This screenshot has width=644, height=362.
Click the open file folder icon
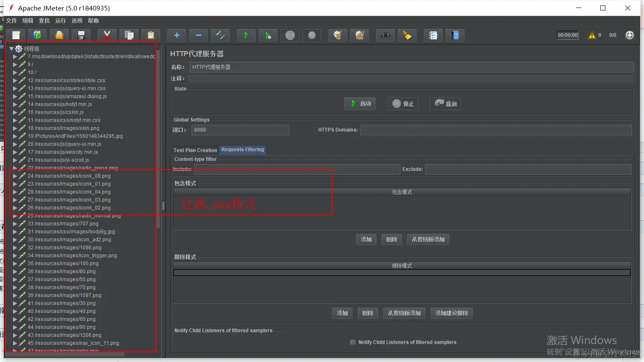[x=60, y=36]
